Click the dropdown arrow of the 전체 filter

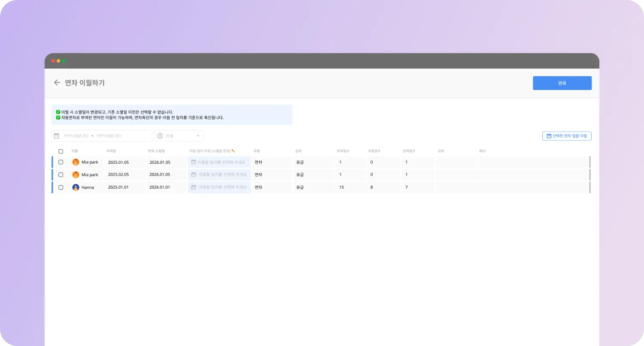[x=198, y=136]
